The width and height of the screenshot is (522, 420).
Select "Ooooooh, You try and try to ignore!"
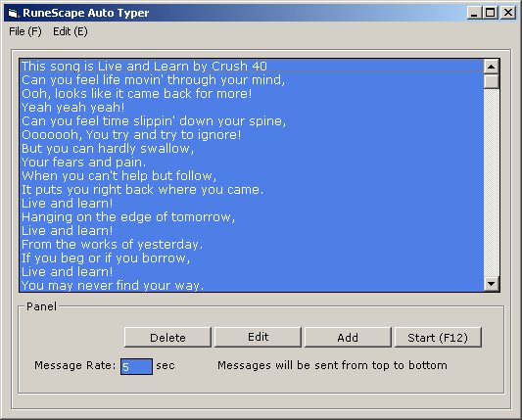pos(252,135)
